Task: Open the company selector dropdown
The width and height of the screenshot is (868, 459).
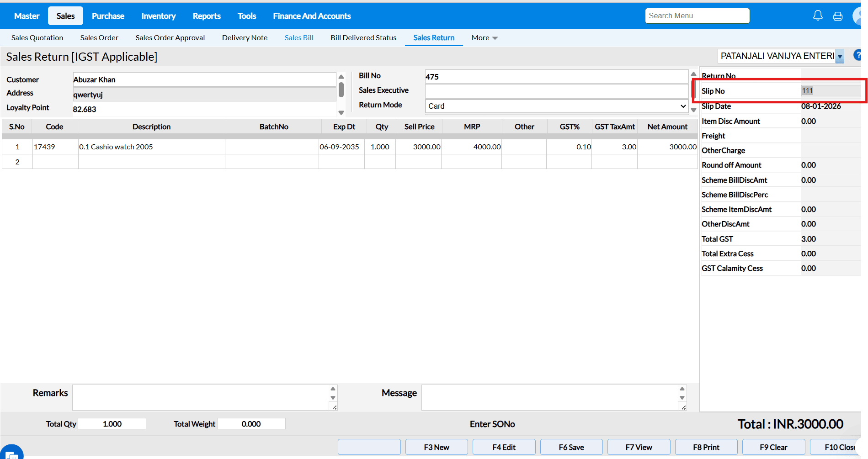Action: point(840,56)
